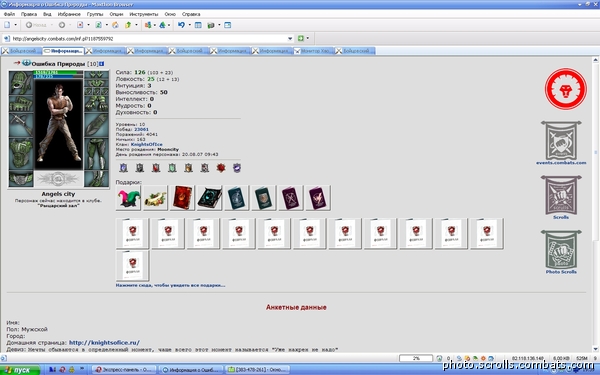This screenshot has width=600, height=375.
Task: Click the red book gift icon
Action: click(182, 198)
